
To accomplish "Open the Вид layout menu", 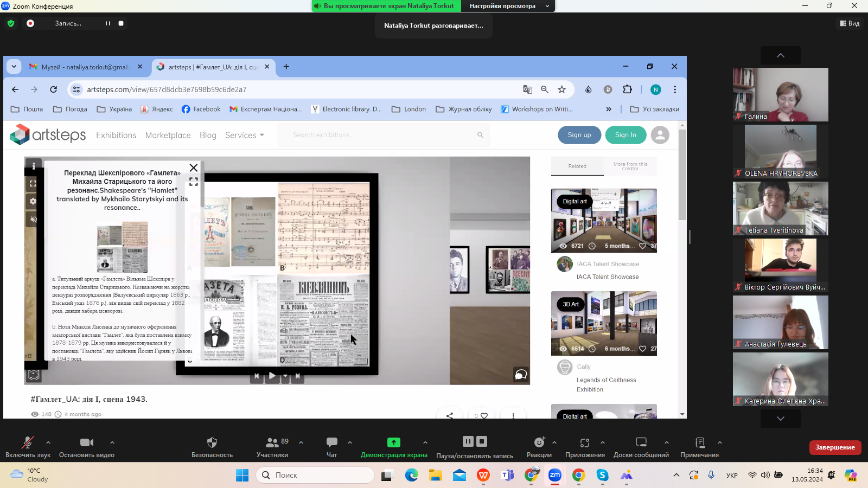I will (850, 23).
